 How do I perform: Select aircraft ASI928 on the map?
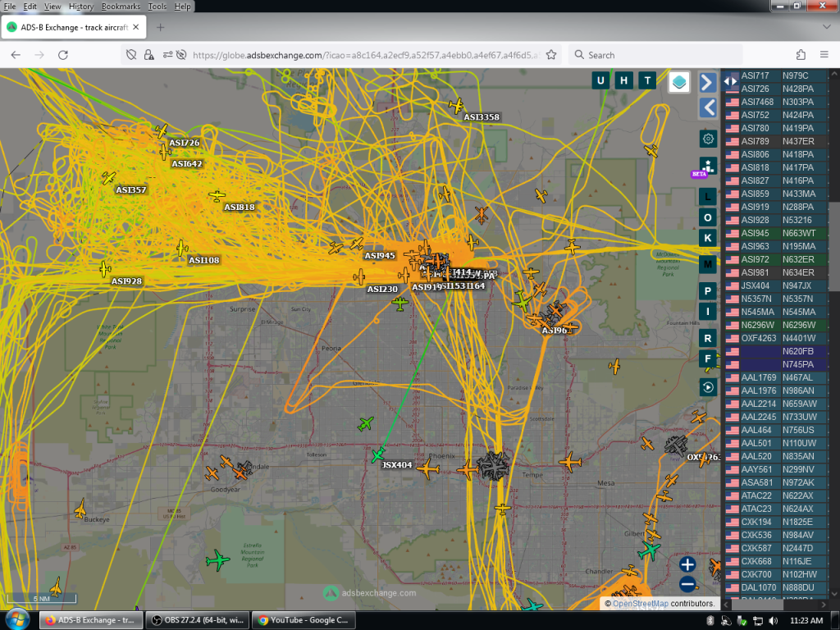[x=105, y=269]
